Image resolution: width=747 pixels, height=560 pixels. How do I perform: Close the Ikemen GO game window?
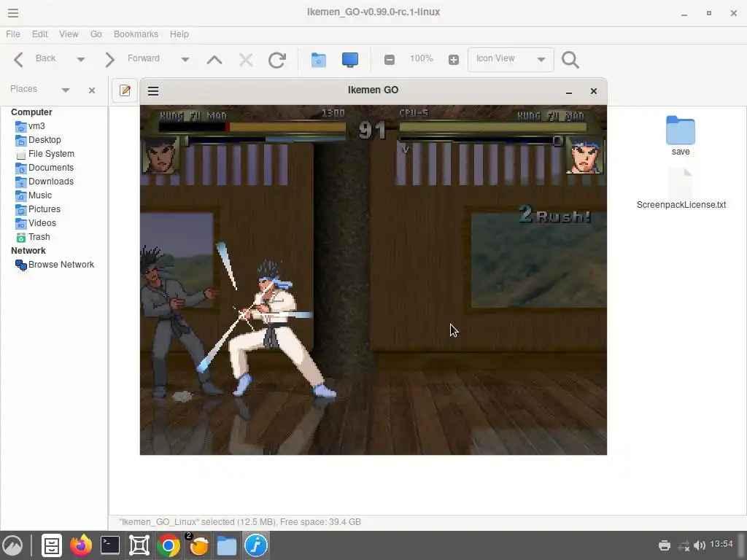pyautogui.click(x=594, y=91)
